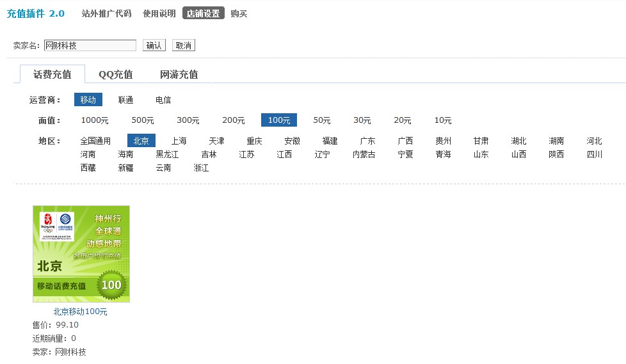Choose the 50元 face value
This screenshot has height=364, width=626.
pyautogui.click(x=322, y=120)
